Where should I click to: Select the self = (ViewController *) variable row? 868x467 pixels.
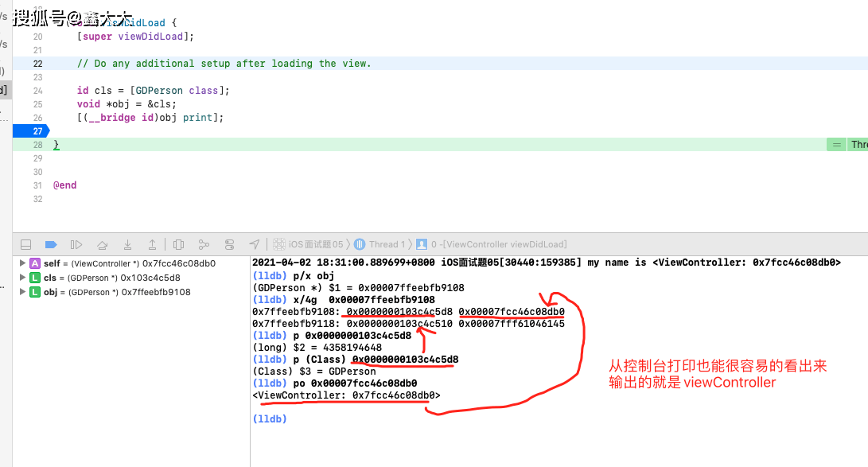pos(131,263)
